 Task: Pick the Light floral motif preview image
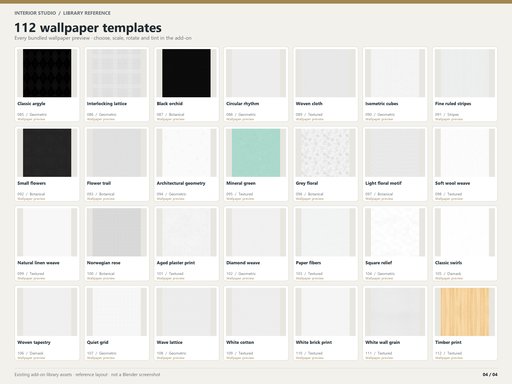coord(395,153)
